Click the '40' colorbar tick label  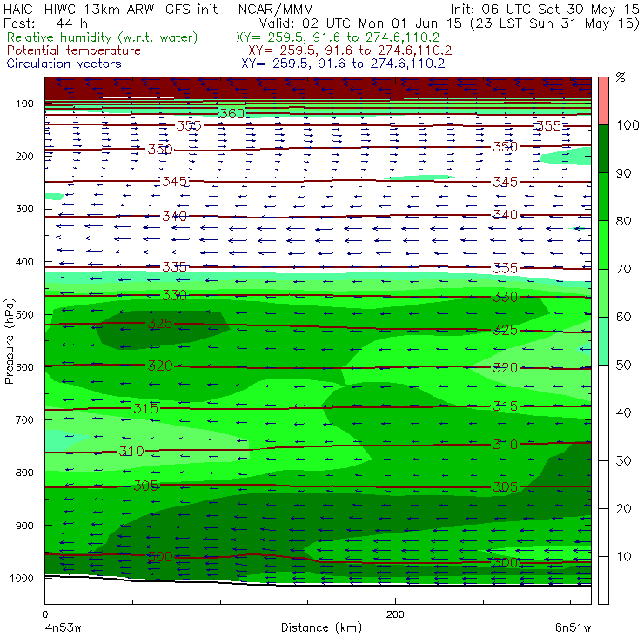pyautogui.click(x=623, y=413)
